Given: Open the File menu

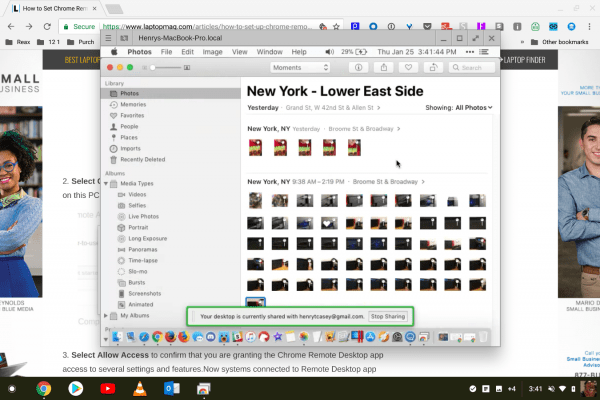Looking at the screenshot, I should pyautogui.click(x=166, y=52).
